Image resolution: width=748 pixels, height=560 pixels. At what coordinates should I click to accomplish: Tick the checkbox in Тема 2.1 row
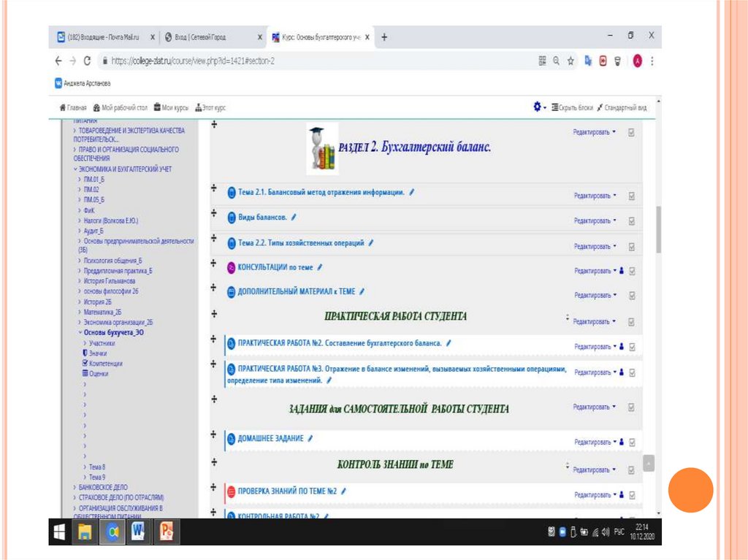tap(632, 196)
